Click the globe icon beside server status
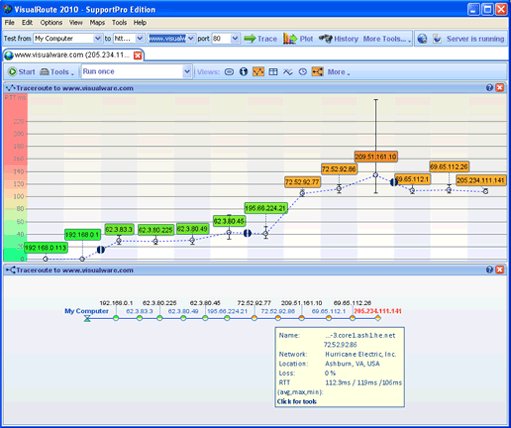511x428 pixels. 422,39
